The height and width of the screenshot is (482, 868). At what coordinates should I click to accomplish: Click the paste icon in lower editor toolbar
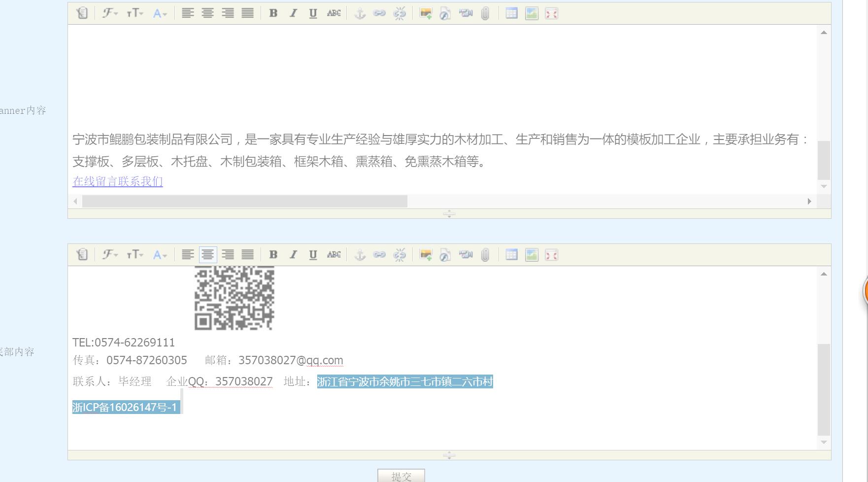point(82,255)
